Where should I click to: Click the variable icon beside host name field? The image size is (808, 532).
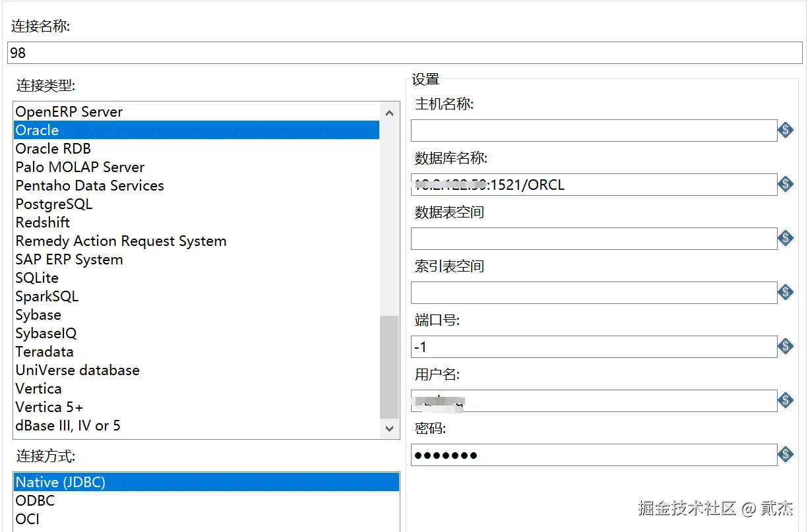point(786,130)
